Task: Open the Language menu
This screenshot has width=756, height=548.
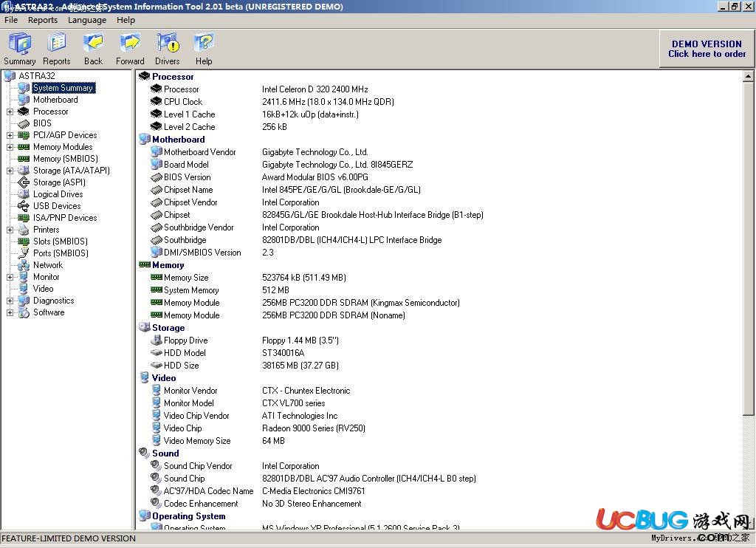Action: point(87,20)
